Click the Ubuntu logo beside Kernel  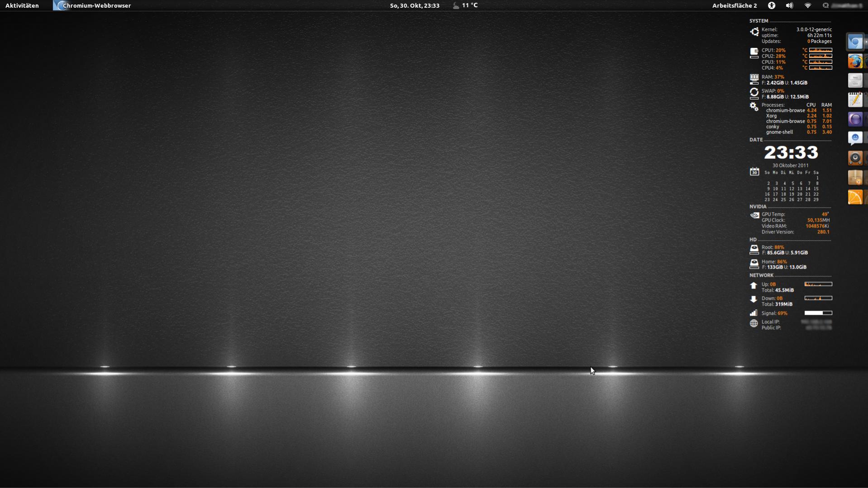click(754, 32)
